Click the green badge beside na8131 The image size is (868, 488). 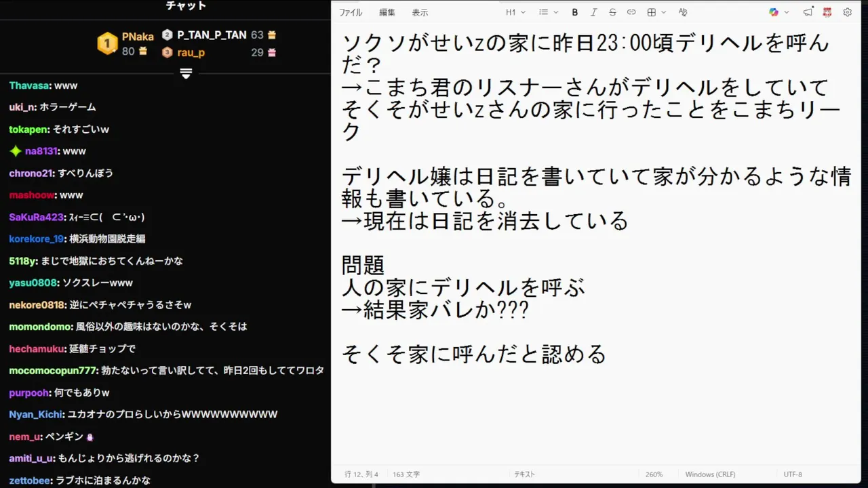point(16,151)
